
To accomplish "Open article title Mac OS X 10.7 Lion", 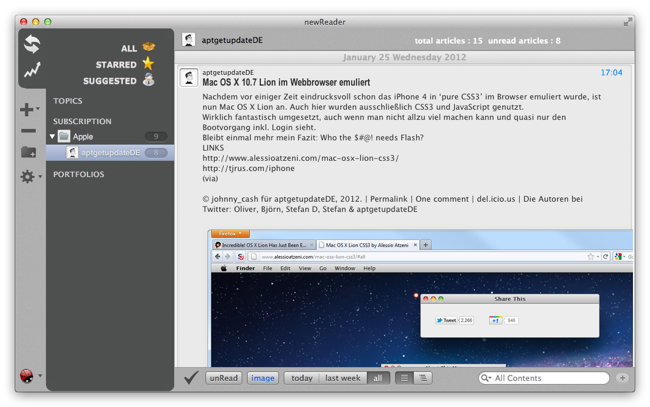I will click(286, 82).
